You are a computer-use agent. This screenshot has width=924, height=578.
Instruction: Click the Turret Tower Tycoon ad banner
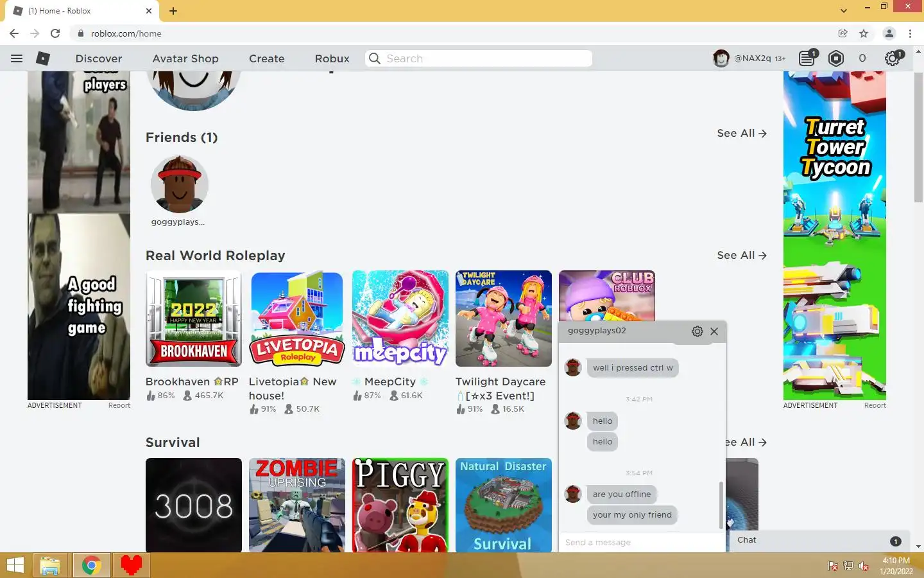(x=835, y=235)
